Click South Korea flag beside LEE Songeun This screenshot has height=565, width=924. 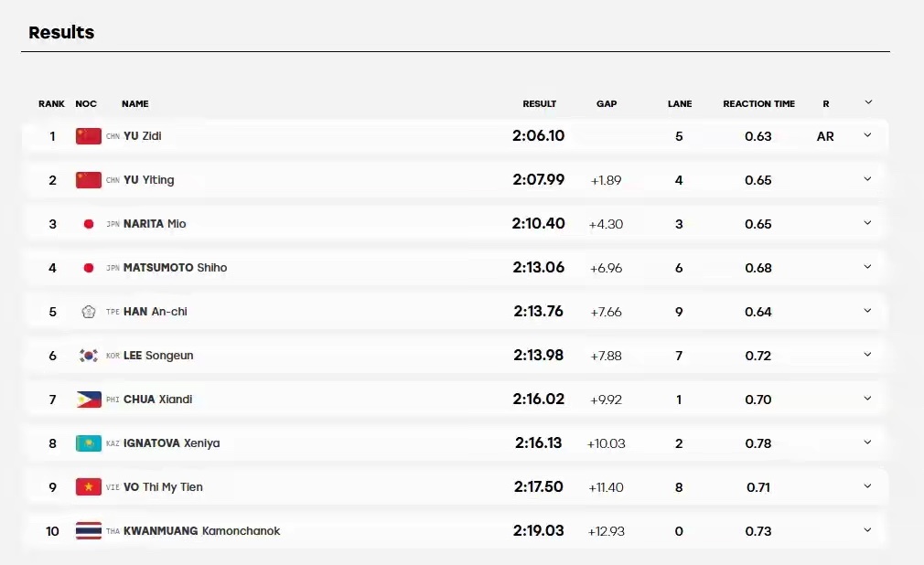(x=89, y=356)
